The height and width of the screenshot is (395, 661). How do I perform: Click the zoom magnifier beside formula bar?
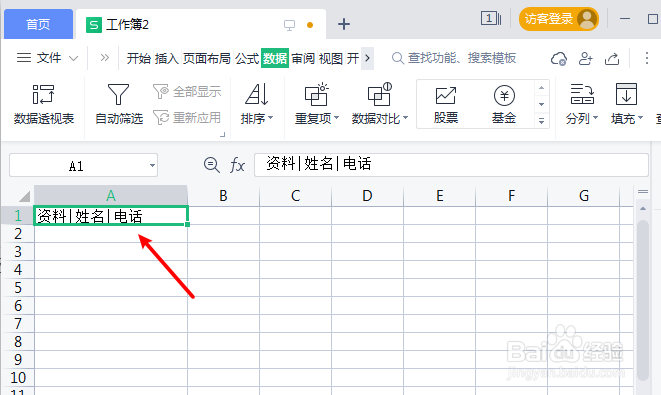[x=211, y=165]
